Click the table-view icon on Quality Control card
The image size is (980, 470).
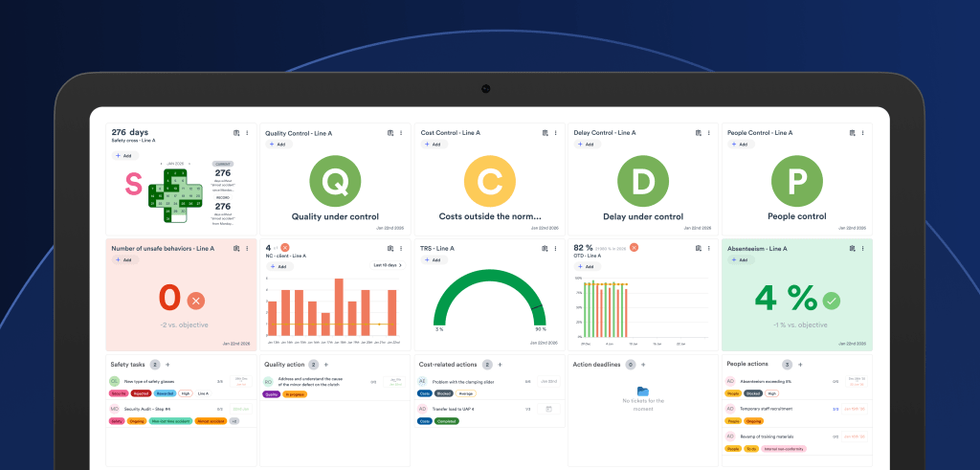tap(390, 133)
